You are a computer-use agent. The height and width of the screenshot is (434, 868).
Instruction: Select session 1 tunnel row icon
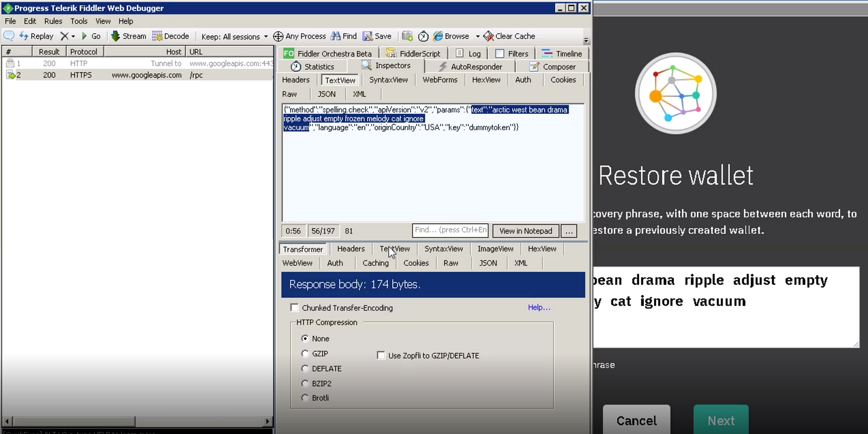[10, 63]
